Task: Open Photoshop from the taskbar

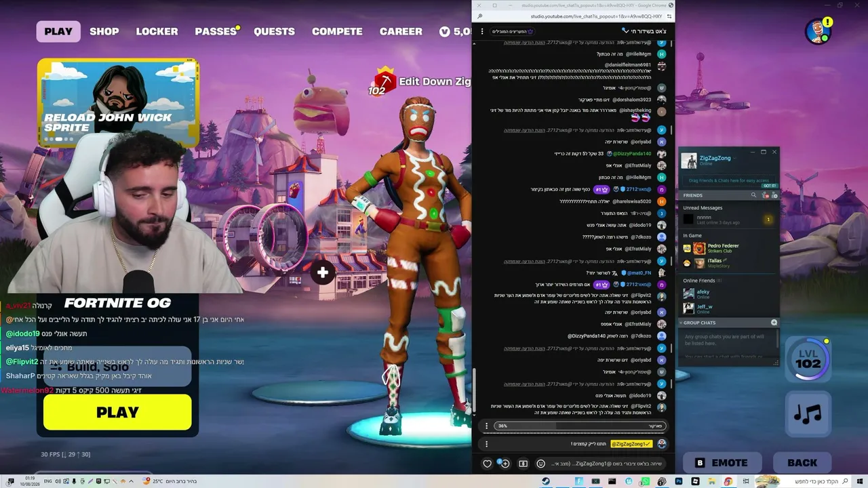Action: point(679,481)
